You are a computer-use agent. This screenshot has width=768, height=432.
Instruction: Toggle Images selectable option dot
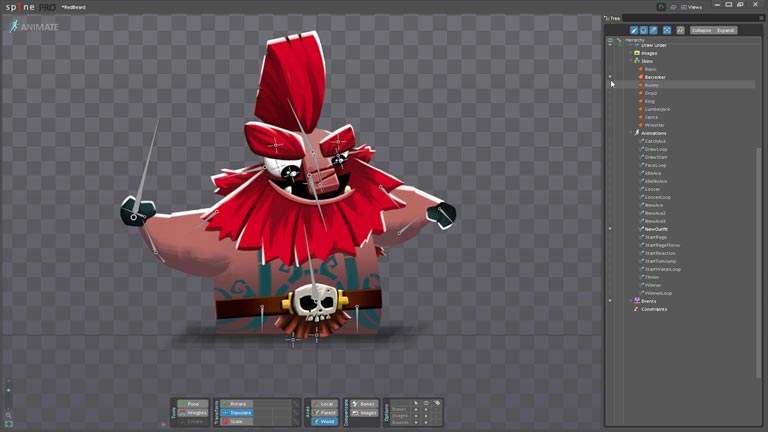tap(416, 416)
